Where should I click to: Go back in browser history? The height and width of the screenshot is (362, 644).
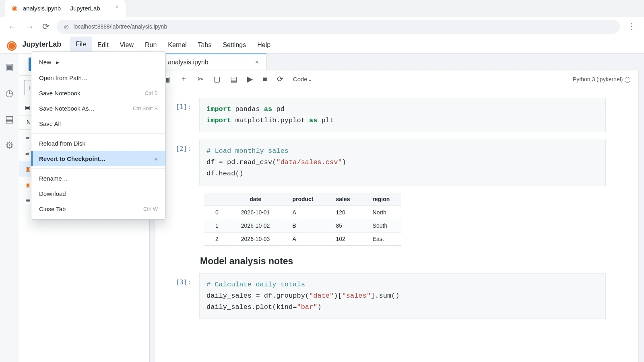point(12,27)
